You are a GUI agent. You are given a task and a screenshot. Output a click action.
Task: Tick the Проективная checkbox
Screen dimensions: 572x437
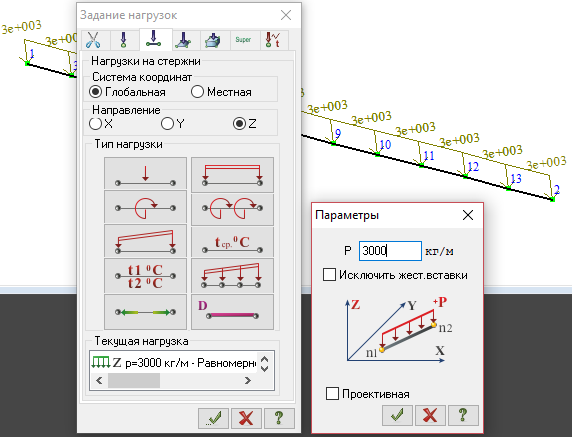[368, 394]
